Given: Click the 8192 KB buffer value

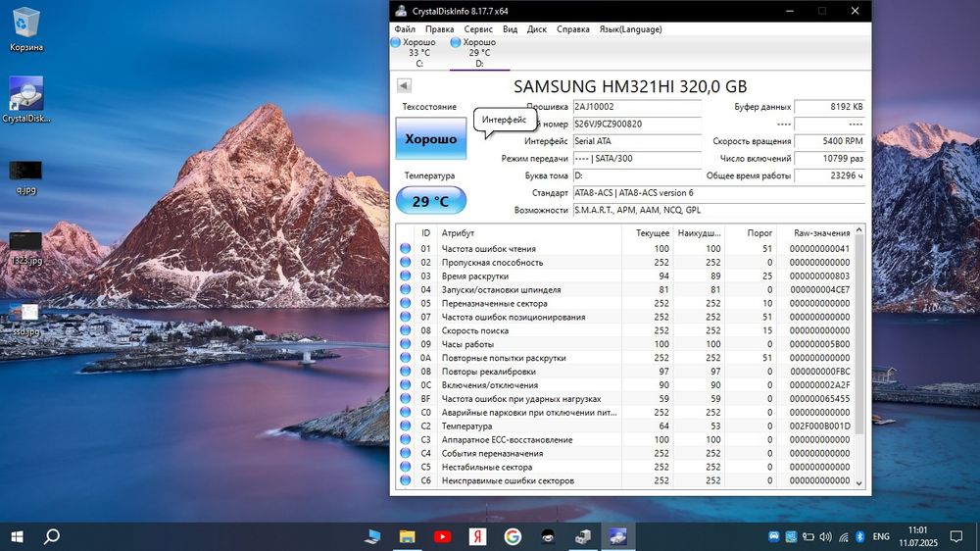Looking at the screenshot, I should point(829,107).
